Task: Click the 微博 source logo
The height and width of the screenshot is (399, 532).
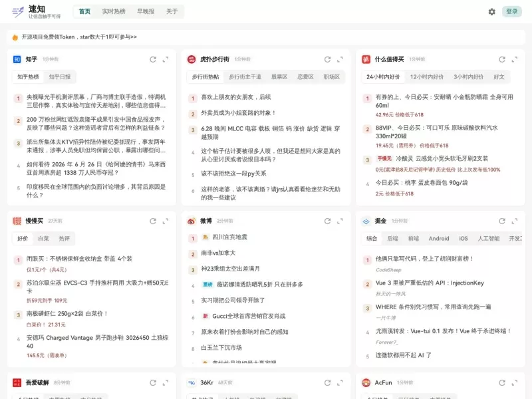Action: click(x=192, y=221)
